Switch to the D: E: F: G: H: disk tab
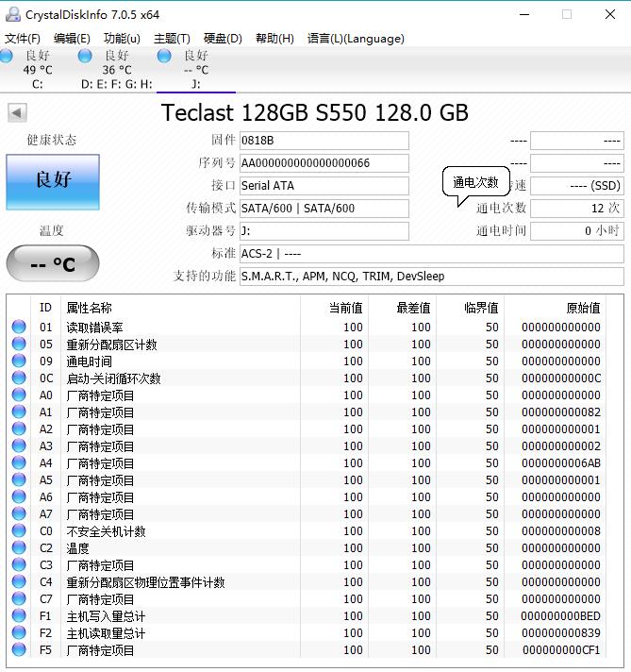The image size is (631, 672). pyautogui.click(x=117, y=70)
